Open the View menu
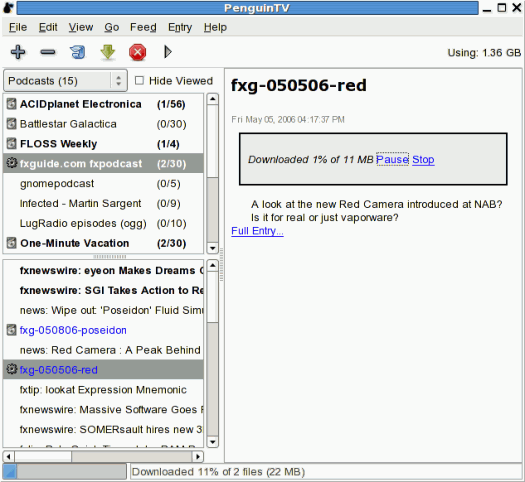525x482 pixels. click(81, 27)
